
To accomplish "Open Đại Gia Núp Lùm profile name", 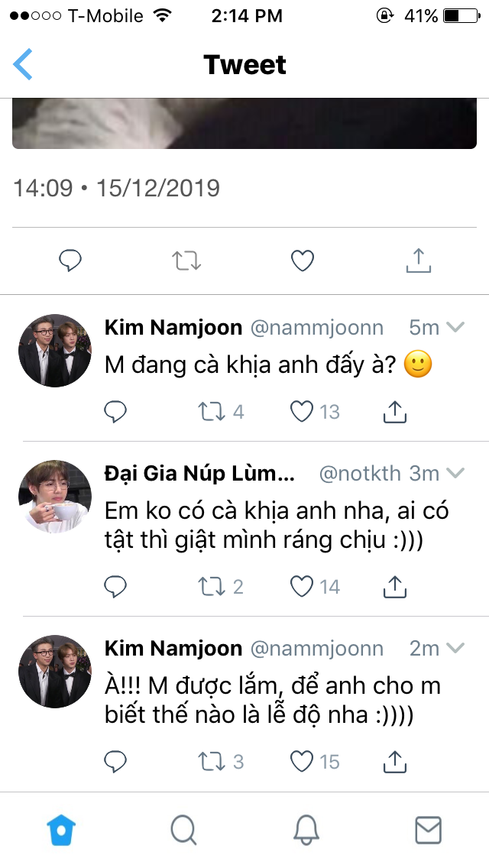I will point(199,473).
